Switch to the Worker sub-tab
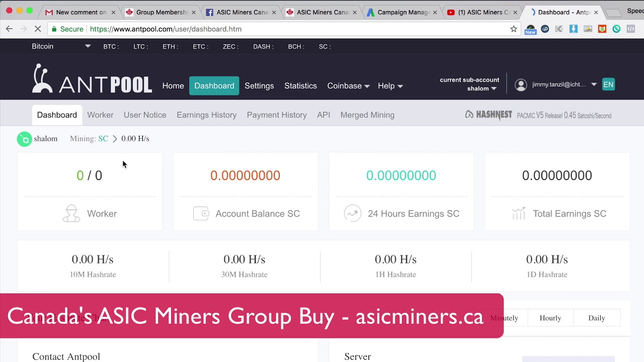This screenshot has width=644, height=362. pyautogui.click(x=100, y=115)
